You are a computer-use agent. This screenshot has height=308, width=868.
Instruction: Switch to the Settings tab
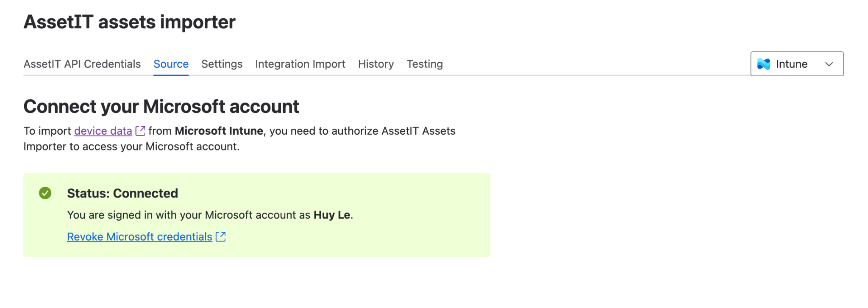[222, 64]
